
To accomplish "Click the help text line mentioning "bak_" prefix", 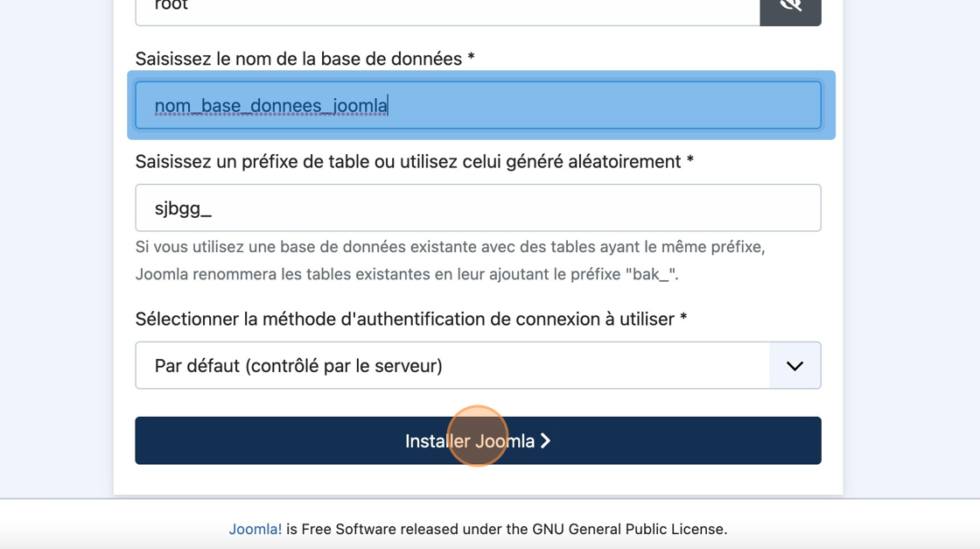I will (407, 274).
